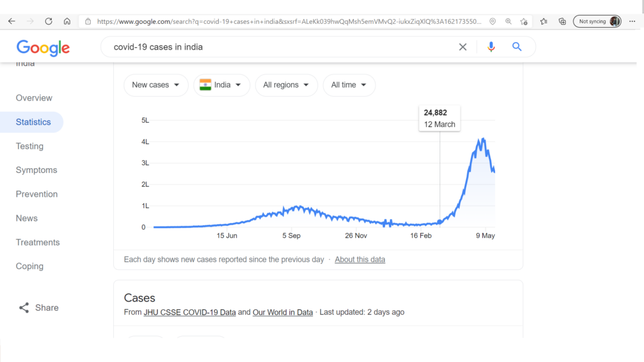
Task: Open JHU CSSE COVID-19 Data link
Action: (190, 312)
